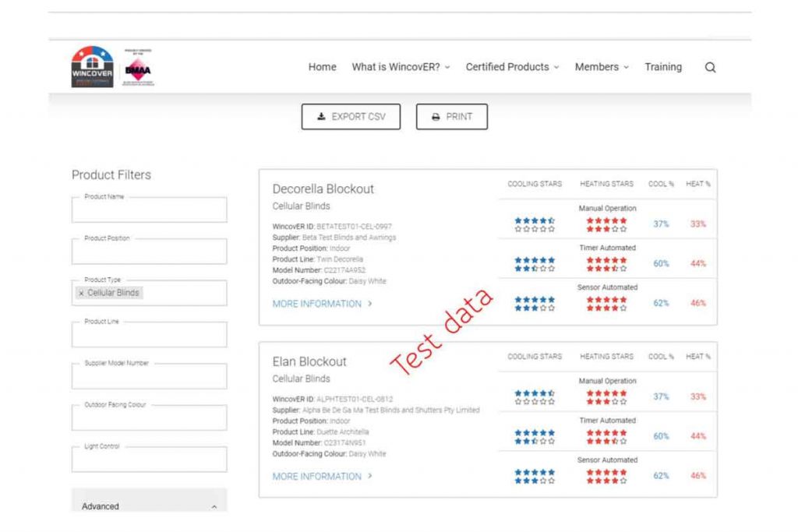Click Elan Manual Operation heating stars

click(606, 397)
